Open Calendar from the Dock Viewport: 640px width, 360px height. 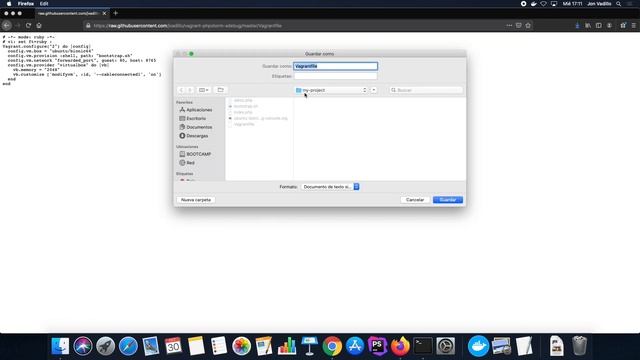[x=173, y=346]
